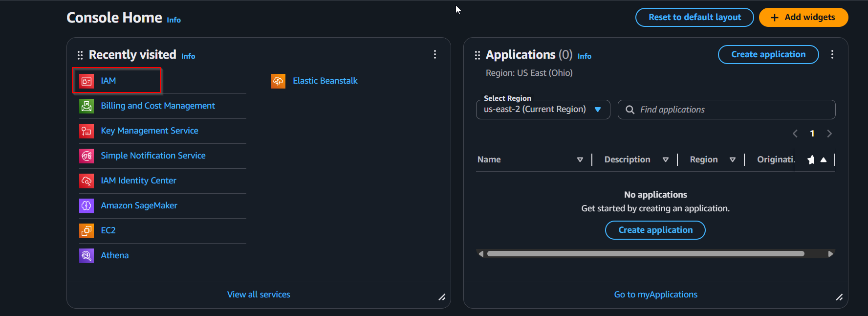Open Billing and Cost Management link
The image size is (868, 316).
click(158, 106)
